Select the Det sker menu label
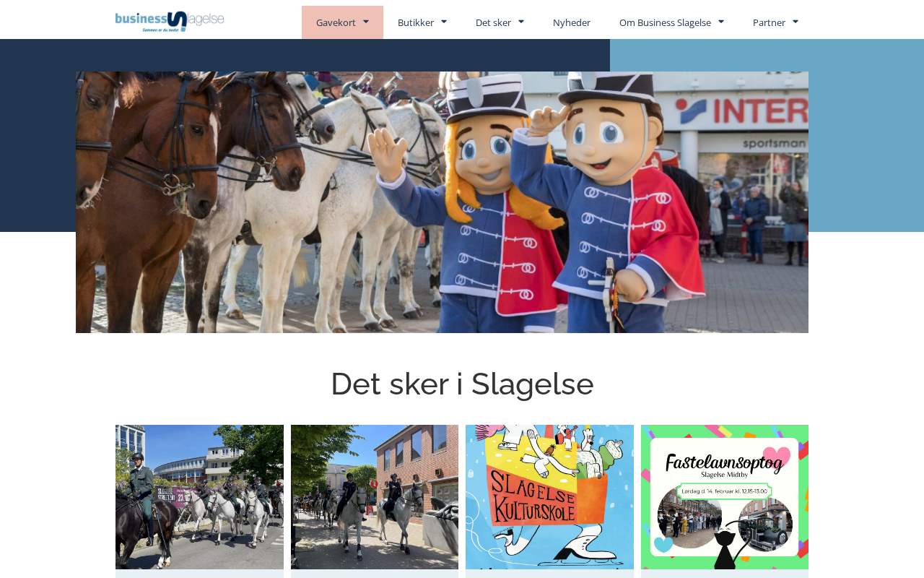Screen dimensions: 924x578 pyautogui.click(x=493, y=22)
